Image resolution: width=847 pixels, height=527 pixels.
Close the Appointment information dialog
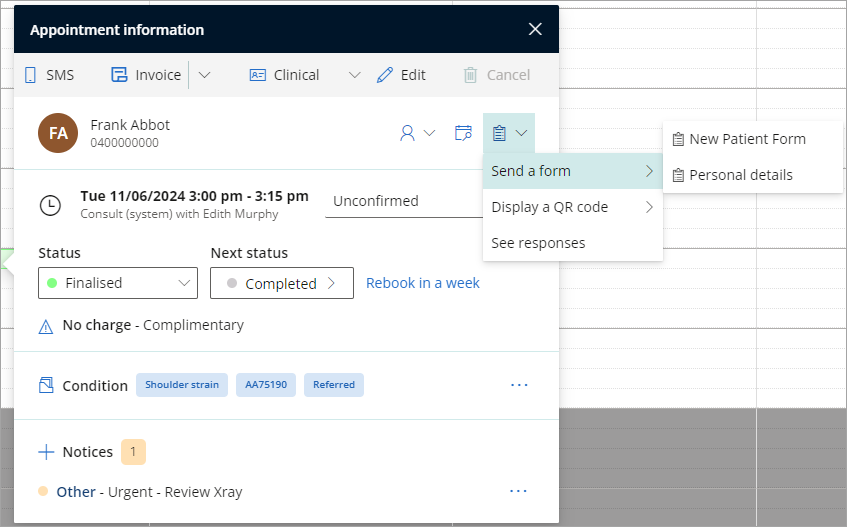535,29
